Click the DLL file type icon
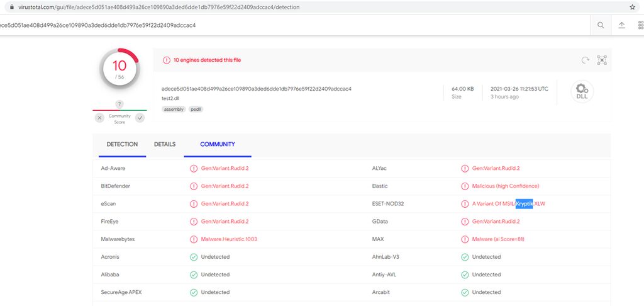Screen dimensions: 644x306 582,91
